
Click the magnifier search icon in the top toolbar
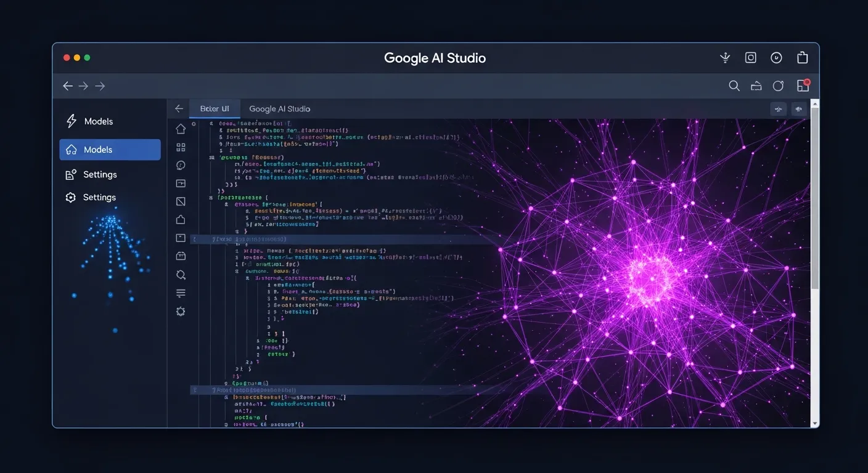734,86
